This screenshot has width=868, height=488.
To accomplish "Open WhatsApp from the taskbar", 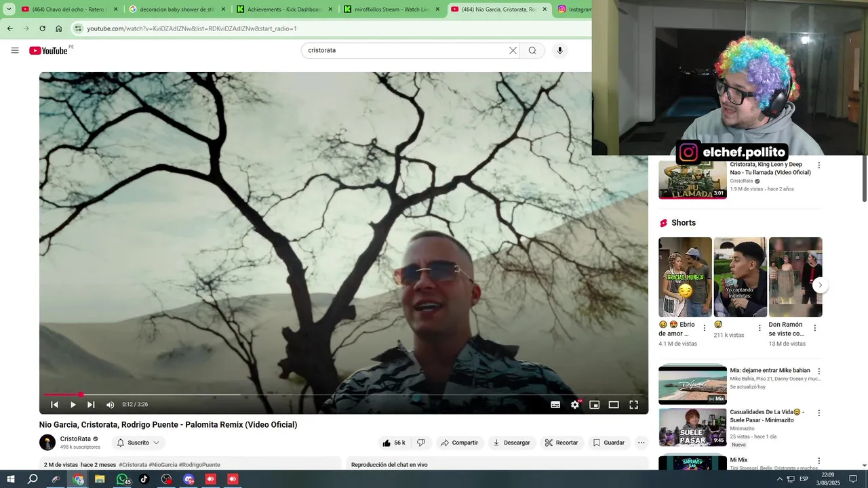I will click(x=122, y=479).
